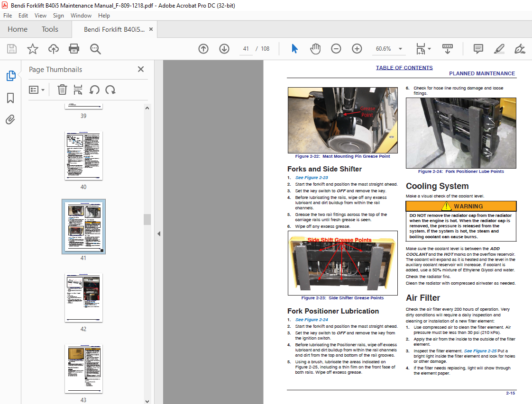Close the Page Thumbnails panel
Image resolution: width=532 pixels, height=404 pixels.
pyautogui.click(x=141, y=69)
